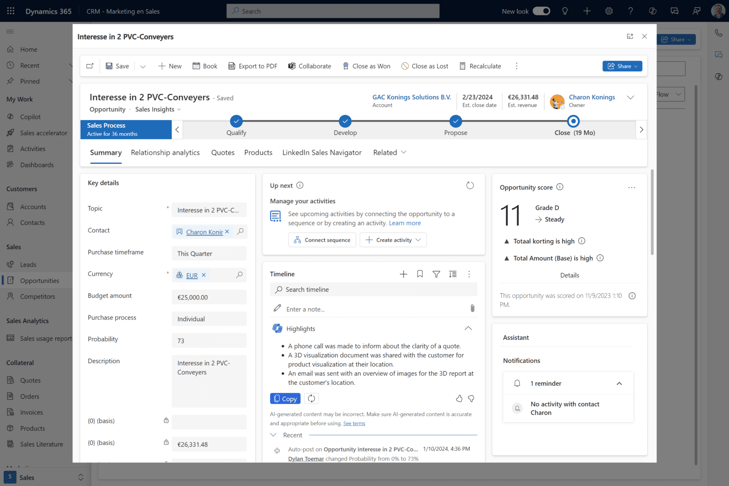Screen dimensions: 729x486
Task: Open the dialog in a new window
Action: click(630, 36)
